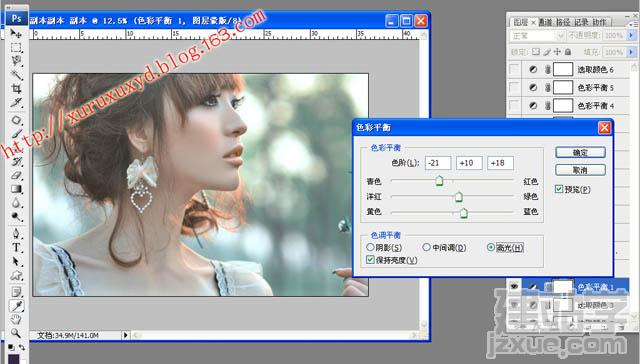Click the 取消 cancel button
Image resolution: width=640 pixels, height=364 pixels.
580,170
